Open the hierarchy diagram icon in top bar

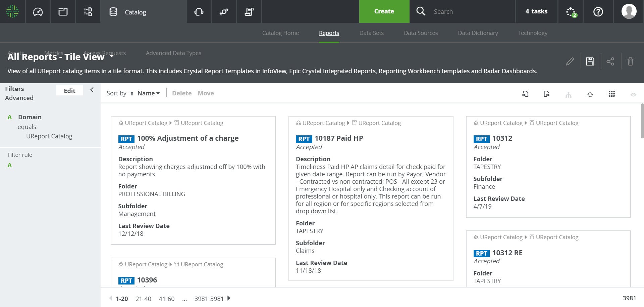[x=88, y=12]
